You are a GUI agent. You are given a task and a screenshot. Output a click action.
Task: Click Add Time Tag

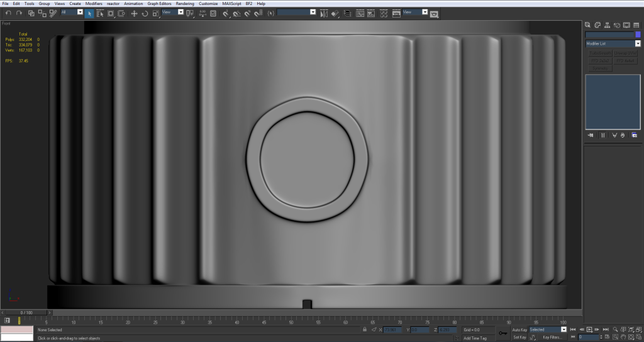(x=475, y=338)
